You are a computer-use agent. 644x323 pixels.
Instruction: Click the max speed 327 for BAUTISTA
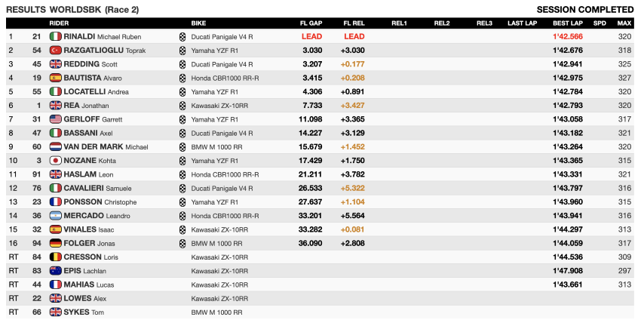click(624, 78)
